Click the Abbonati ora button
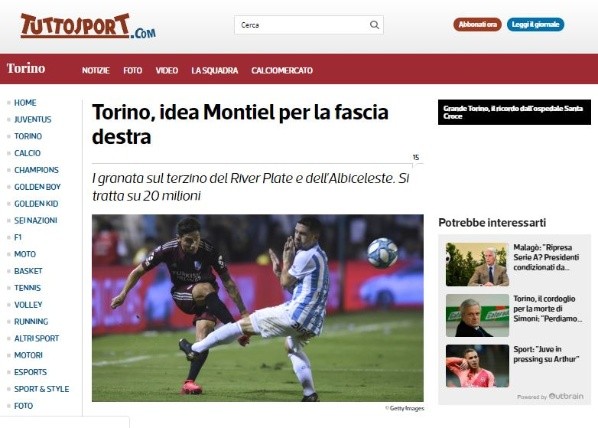Image resolution: width=598 pixels, height=428 pixels. 477,25
